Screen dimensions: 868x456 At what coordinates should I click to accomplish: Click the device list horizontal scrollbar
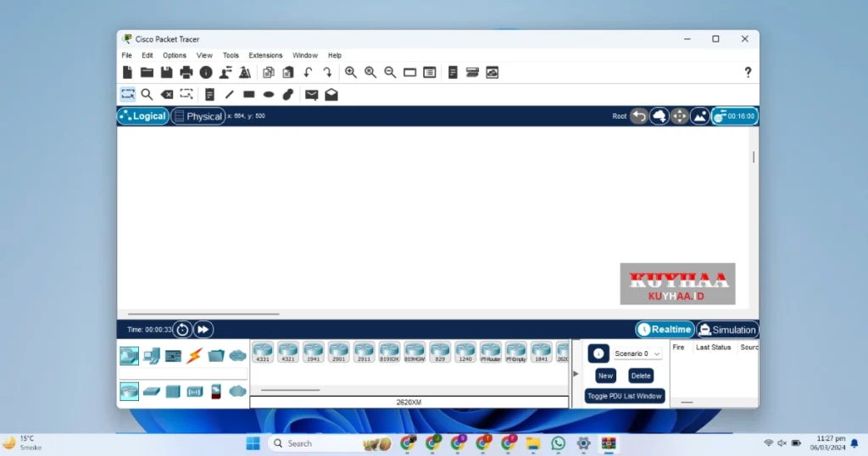pos(291,390)
